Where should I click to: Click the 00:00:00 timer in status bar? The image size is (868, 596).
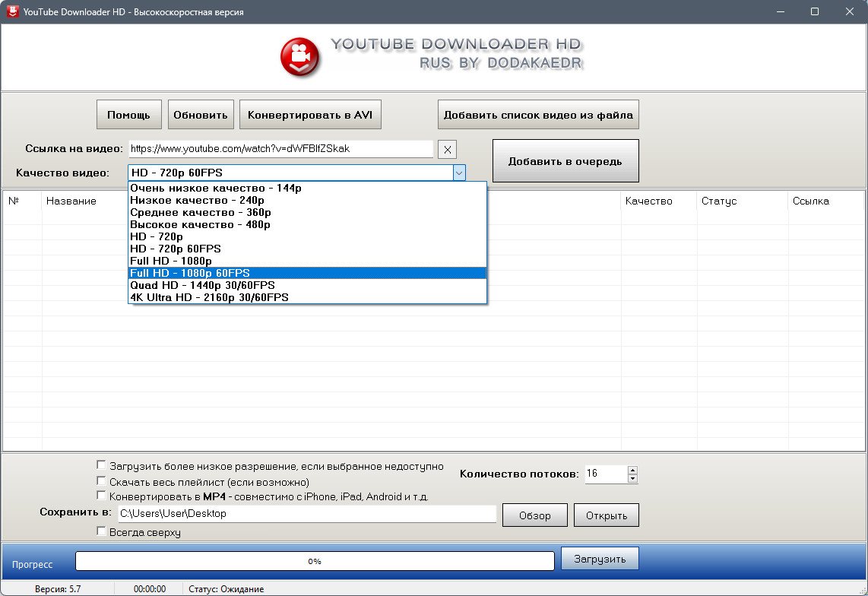pos(150,589)
